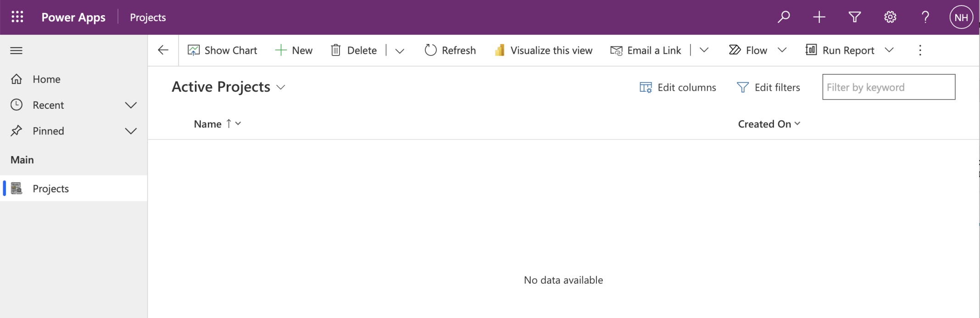This screenshot has width=980, height=318.
Task: Go to Home in the sidebar
Action: click(46, 79)
